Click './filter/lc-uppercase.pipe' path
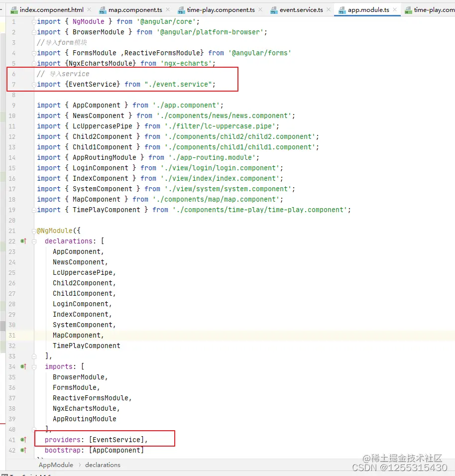Image resolution: width=455 pixels, height=476 pixels. [x=220, y=126]
